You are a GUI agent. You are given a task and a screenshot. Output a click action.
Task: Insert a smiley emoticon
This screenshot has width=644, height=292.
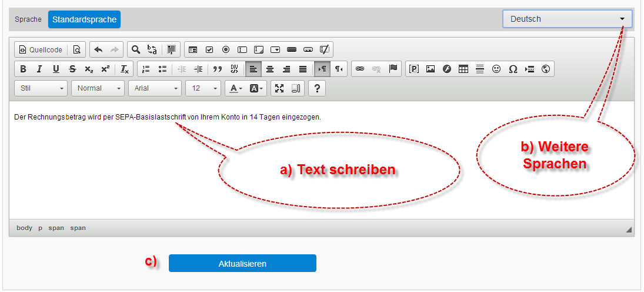pyautogui.click(x=496, y=69)
